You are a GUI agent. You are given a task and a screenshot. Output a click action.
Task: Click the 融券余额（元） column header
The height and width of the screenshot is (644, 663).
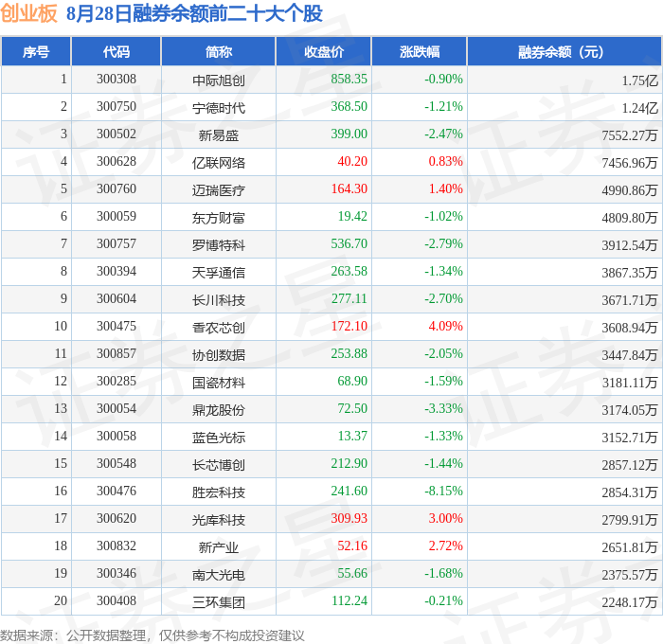pyautogui.click(x=564, y=52)
